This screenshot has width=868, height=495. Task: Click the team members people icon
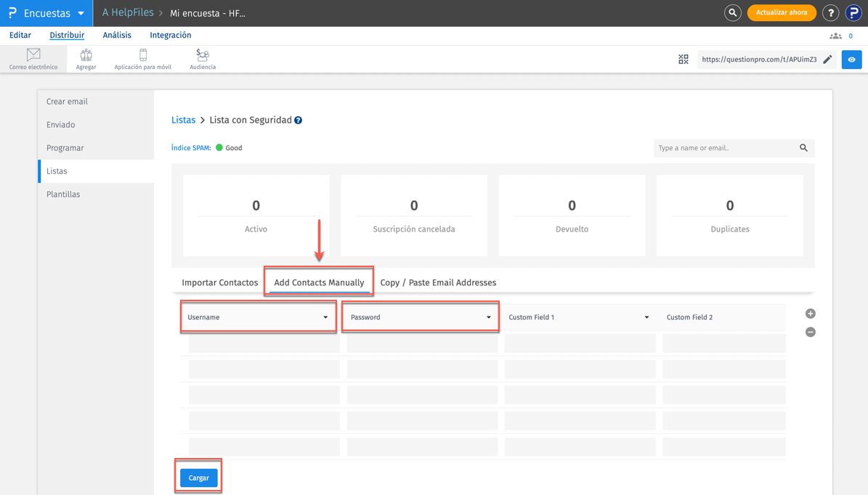[835, 36]
